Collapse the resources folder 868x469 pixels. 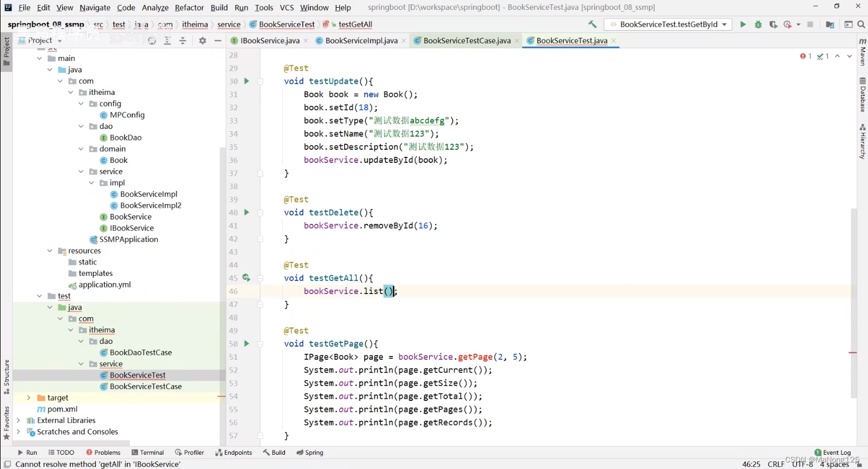pos(50,251)
